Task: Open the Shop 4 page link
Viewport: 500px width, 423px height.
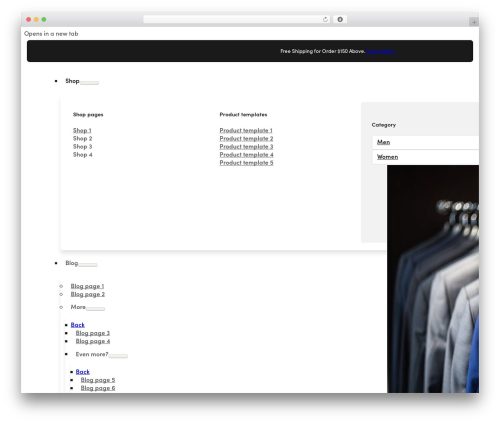Action: [x=83, y=155]
